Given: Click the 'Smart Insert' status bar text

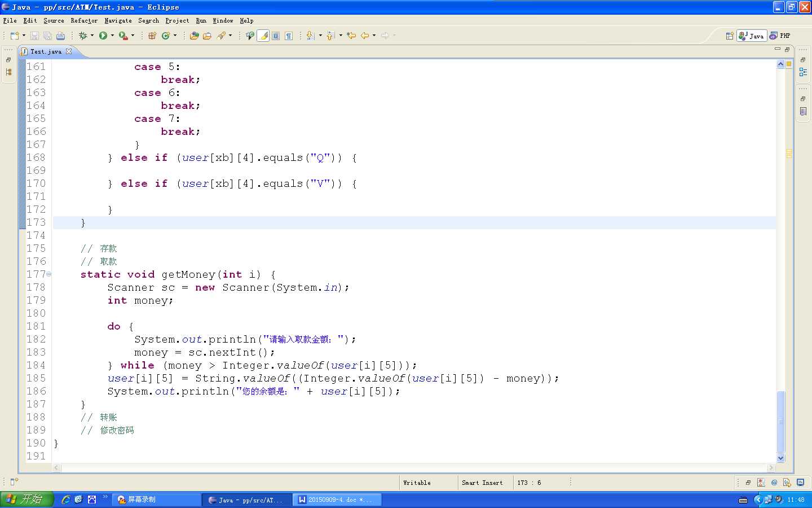Looking at the screenshot, I should tap(482, 483).
